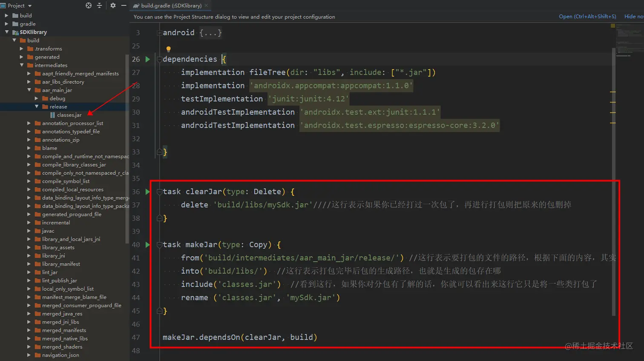Expand the folded android {...} block
Image resolution: width=644 pixels, height=361 pixels.
click(x=159, y=33)
